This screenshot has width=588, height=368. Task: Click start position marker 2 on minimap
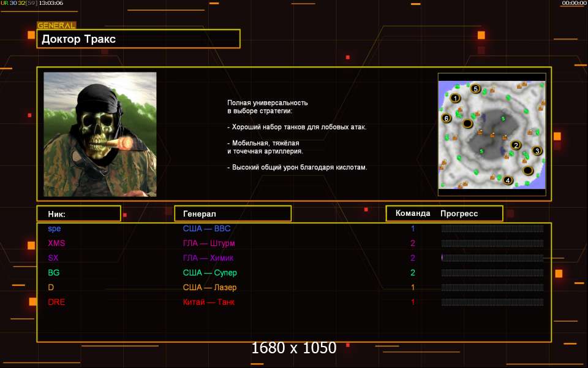coord(516,145)
